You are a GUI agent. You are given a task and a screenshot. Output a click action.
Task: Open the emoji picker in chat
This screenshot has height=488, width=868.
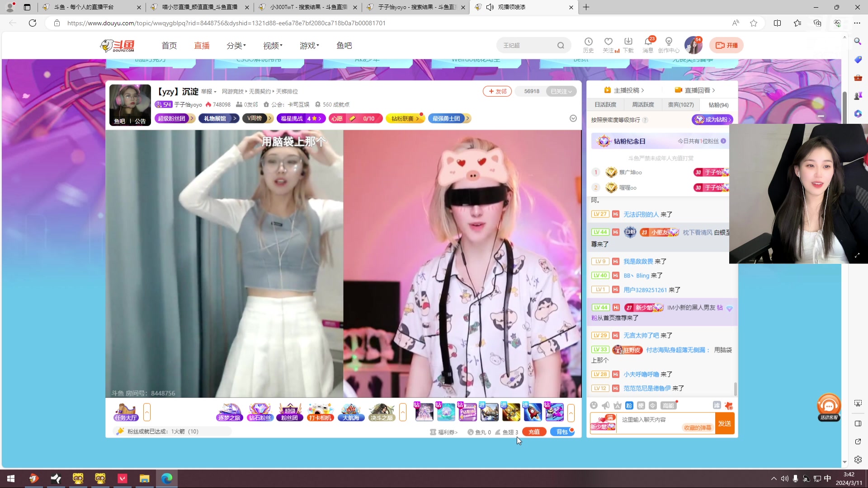click(594, 405)
